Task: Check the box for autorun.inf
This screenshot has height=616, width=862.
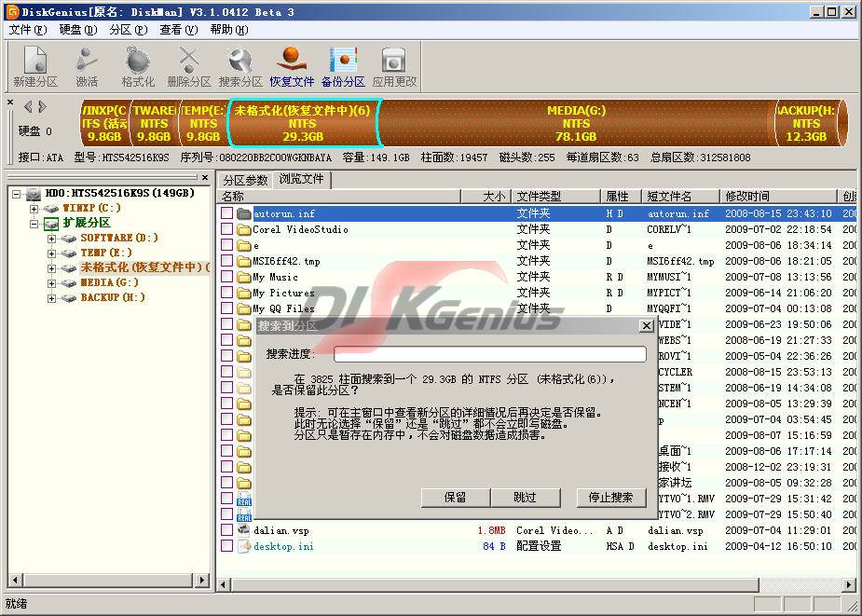Action: (x=226, y=213)
